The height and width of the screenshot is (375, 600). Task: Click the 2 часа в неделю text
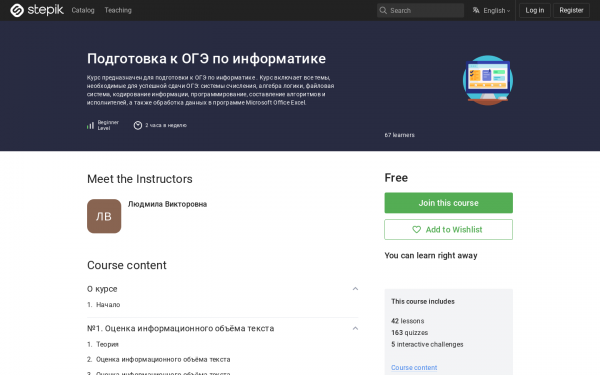pyautogui.click(x=166, y=125)
